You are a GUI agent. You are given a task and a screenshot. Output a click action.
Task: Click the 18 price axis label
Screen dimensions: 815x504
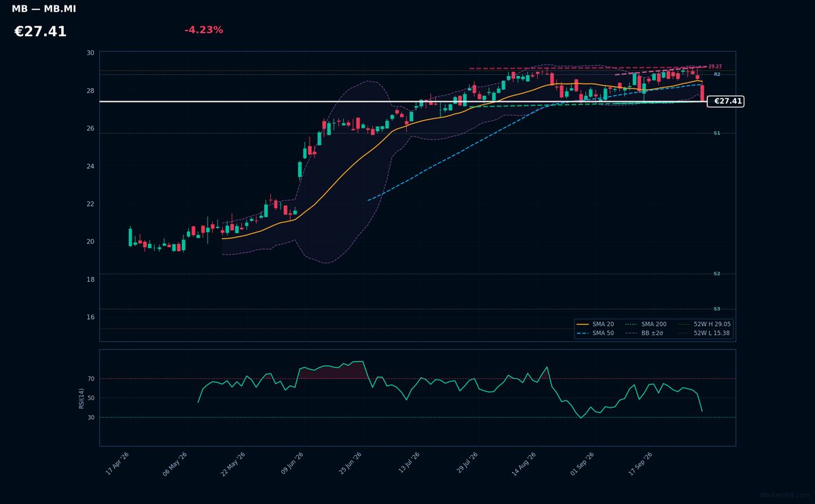[90, 279]
